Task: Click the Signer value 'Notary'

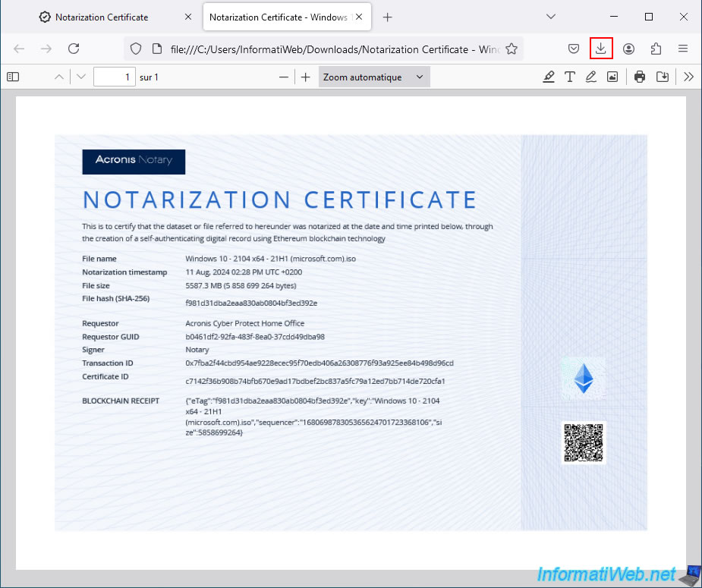Action: (x=197, y=350)
